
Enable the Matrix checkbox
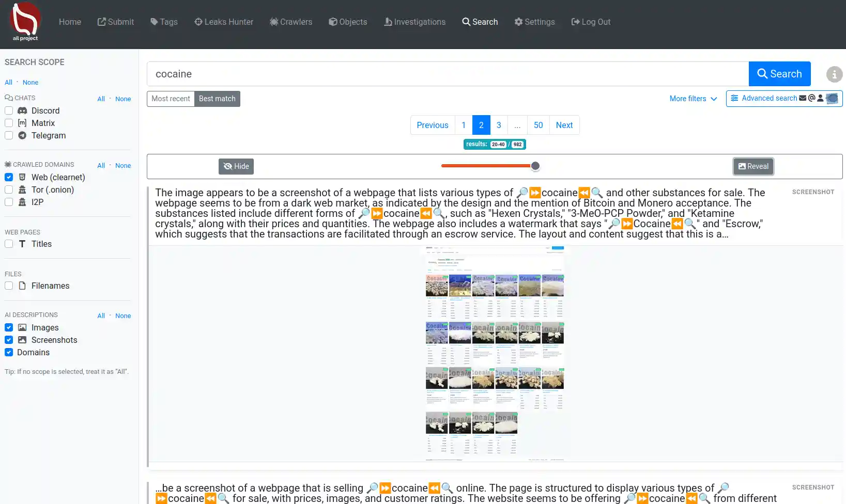pos(9,123)
